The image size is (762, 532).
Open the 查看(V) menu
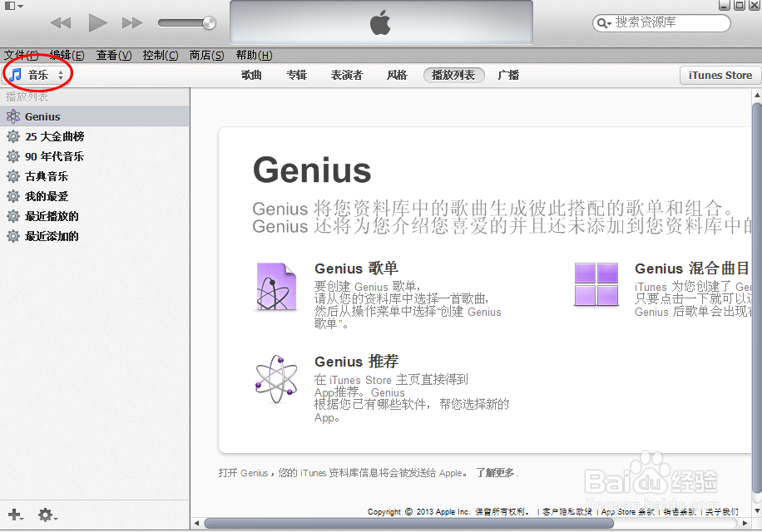[x=114, y=56]
